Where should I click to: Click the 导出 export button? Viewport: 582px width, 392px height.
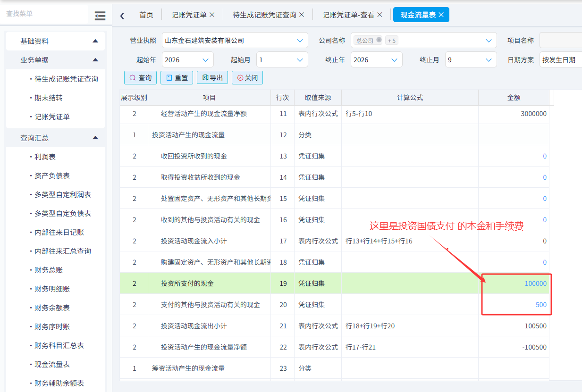click(212, 77)
